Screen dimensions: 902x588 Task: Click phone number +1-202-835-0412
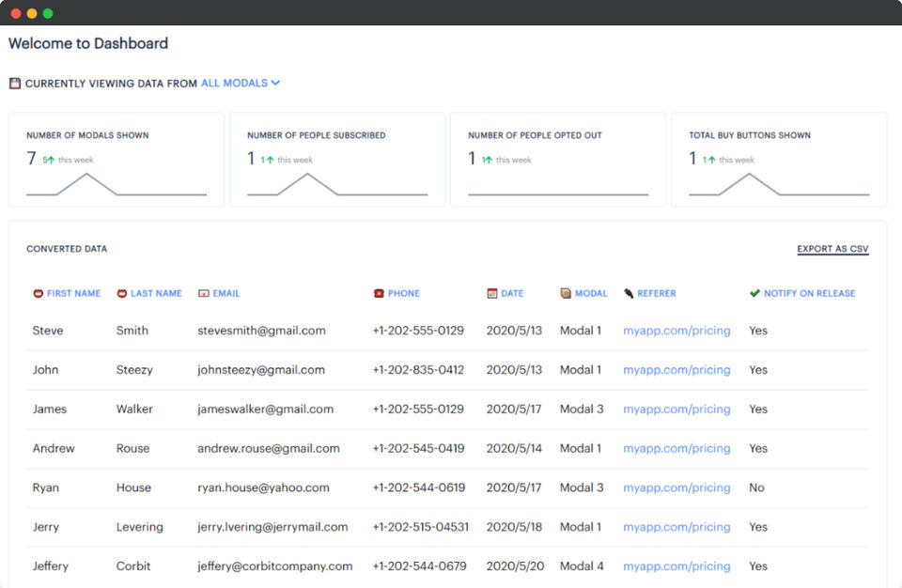pos(418,370)
